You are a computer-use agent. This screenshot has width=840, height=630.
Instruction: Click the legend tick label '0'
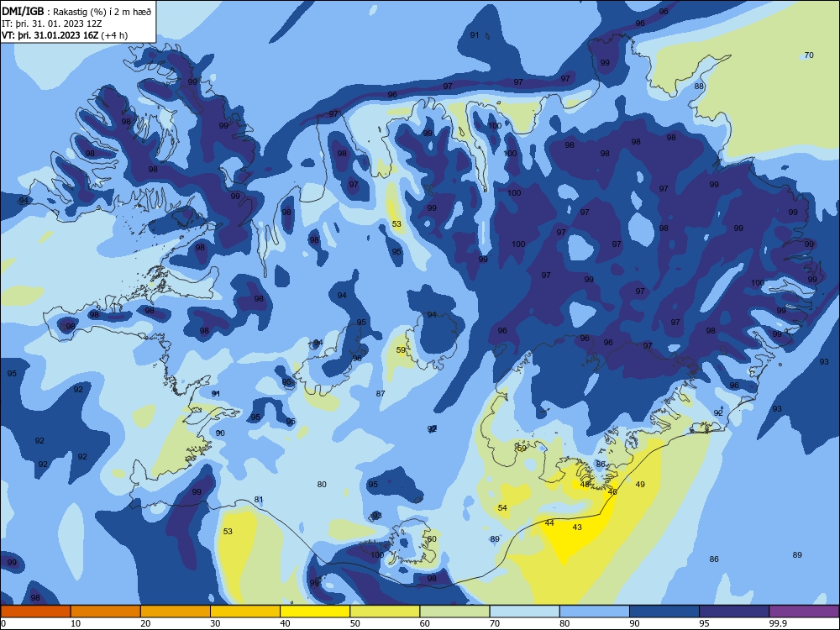(x=3, y=623)
